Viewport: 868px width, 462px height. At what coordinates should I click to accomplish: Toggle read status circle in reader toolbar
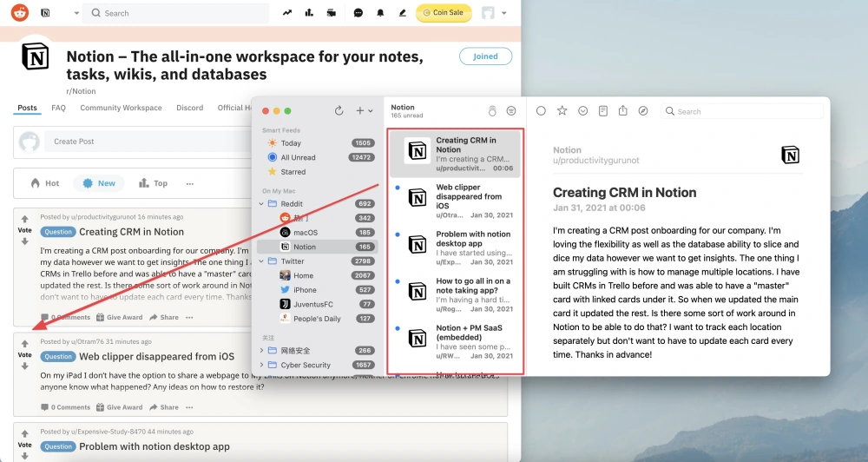point(541,111)
